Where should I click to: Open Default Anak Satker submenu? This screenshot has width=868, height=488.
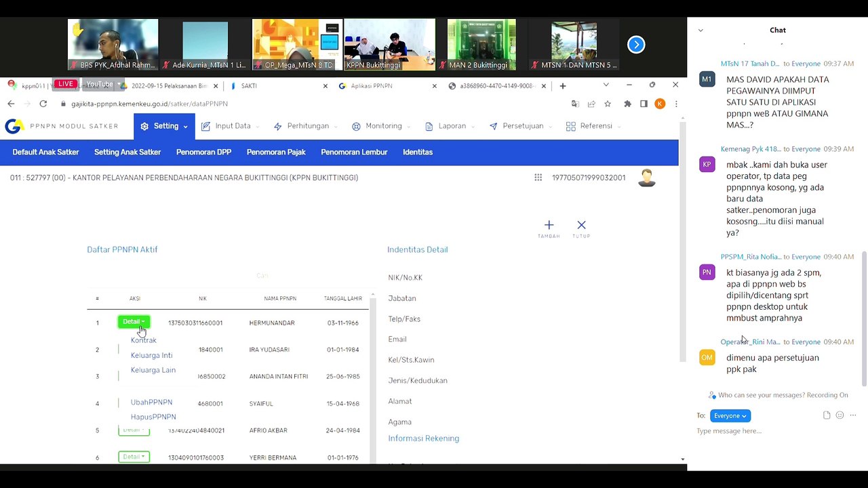click(45, 152)
